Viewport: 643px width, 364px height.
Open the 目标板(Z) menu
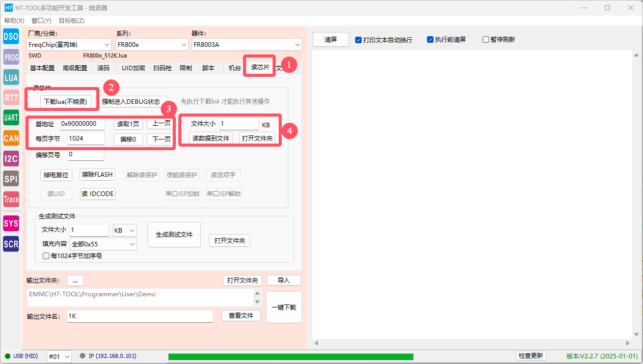pos(71,21)
